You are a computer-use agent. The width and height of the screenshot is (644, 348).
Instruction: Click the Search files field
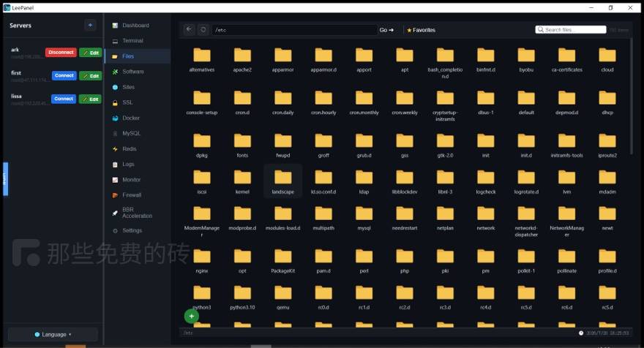[x=571, y=29]
